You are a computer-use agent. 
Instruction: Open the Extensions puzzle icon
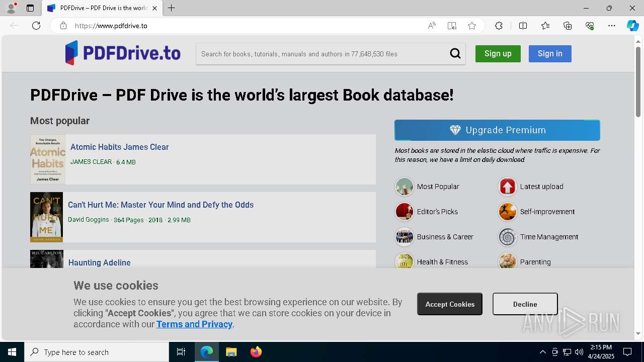[x=499, y=26]
